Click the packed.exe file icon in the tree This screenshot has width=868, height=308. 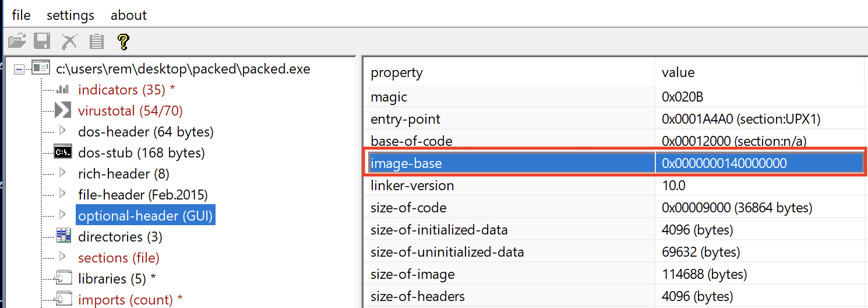(40, 68)
